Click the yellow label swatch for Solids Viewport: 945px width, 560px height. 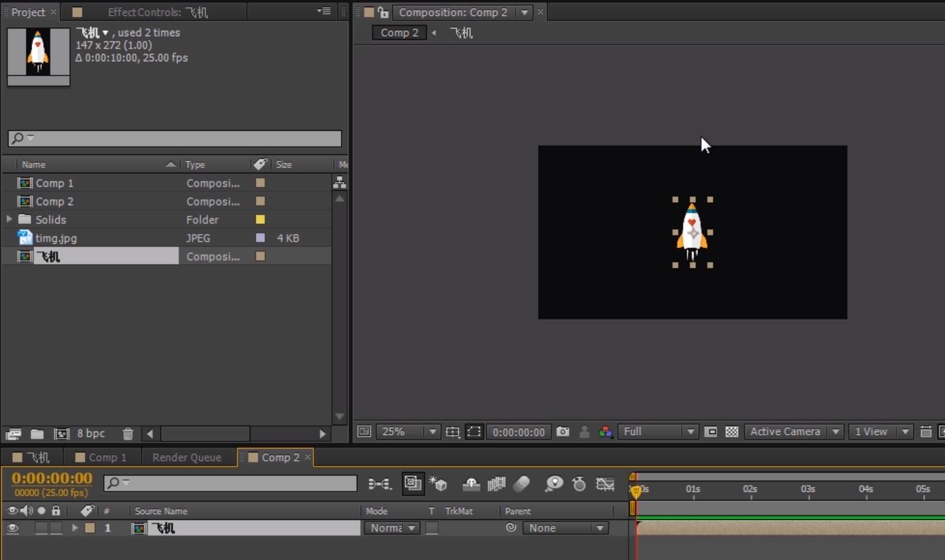point(260,219)
